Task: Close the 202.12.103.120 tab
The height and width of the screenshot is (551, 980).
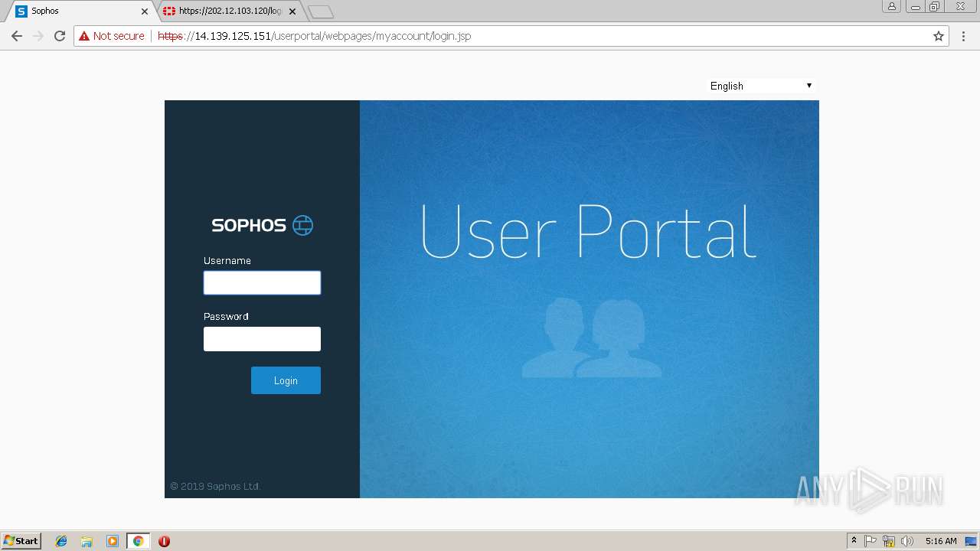Action: [x=292, y=11]
